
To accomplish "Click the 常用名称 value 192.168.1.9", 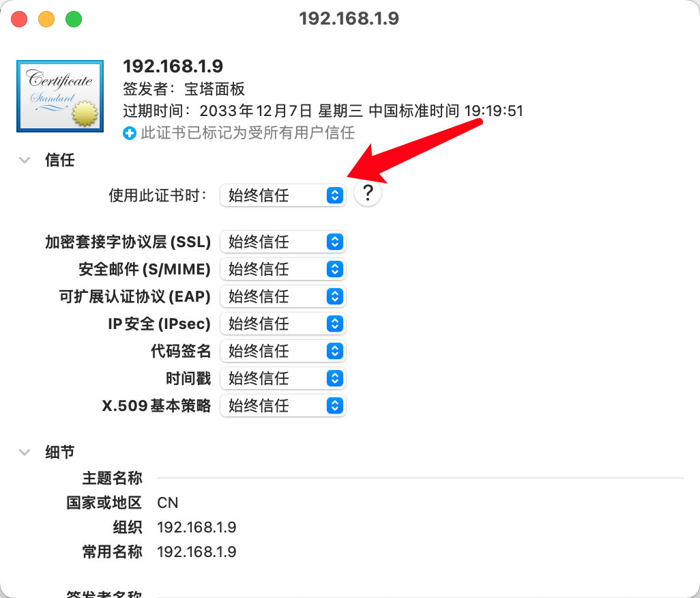I will point(196,552).
